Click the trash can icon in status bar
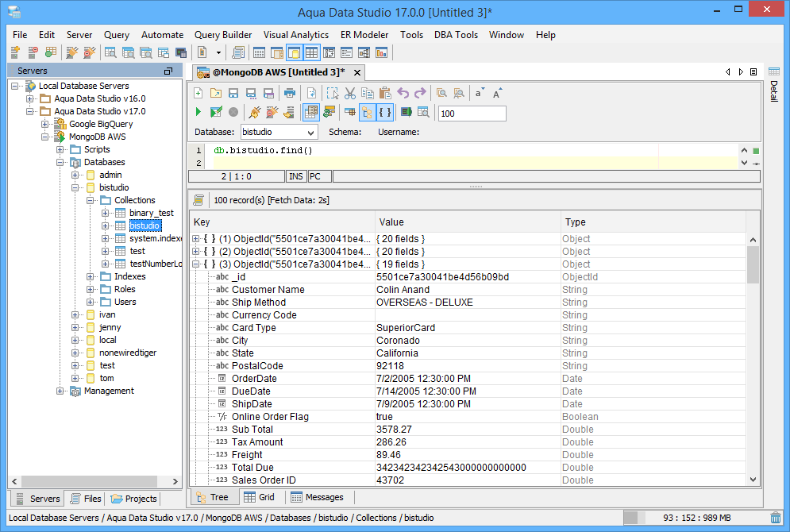This screenshot has height=532, width=790. click(776, 518)
